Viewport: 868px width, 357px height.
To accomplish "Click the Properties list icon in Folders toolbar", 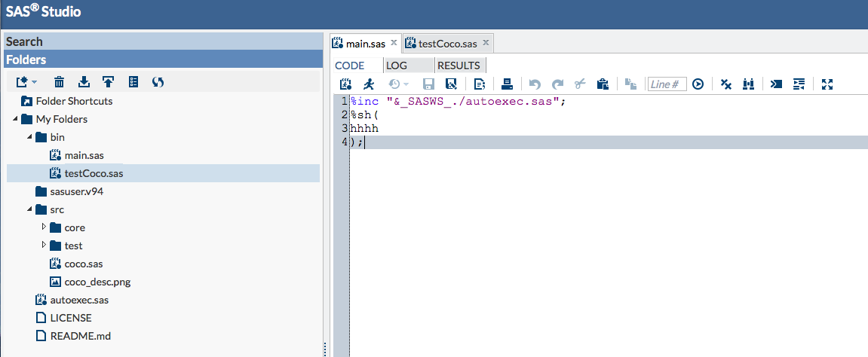I will 133,82.
